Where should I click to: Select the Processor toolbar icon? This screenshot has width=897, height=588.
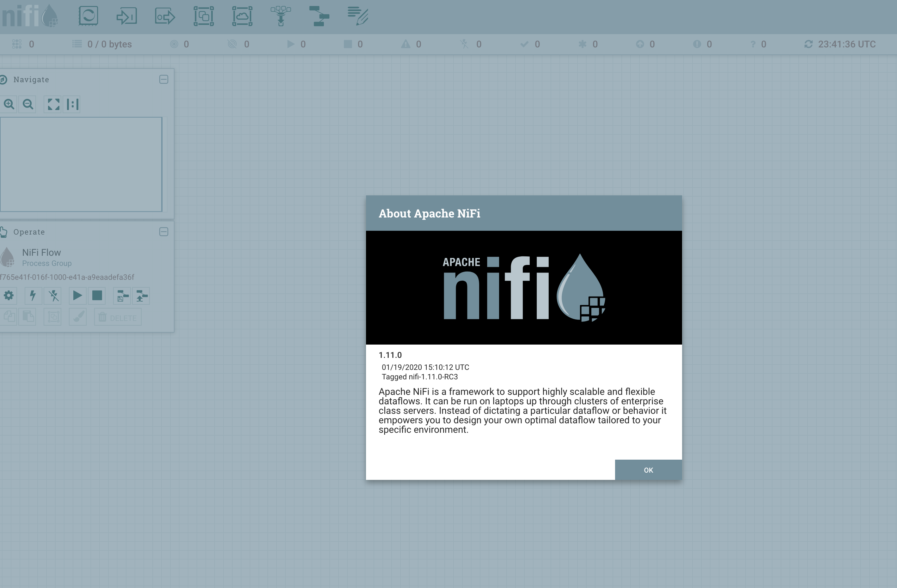tap(88, 16)
